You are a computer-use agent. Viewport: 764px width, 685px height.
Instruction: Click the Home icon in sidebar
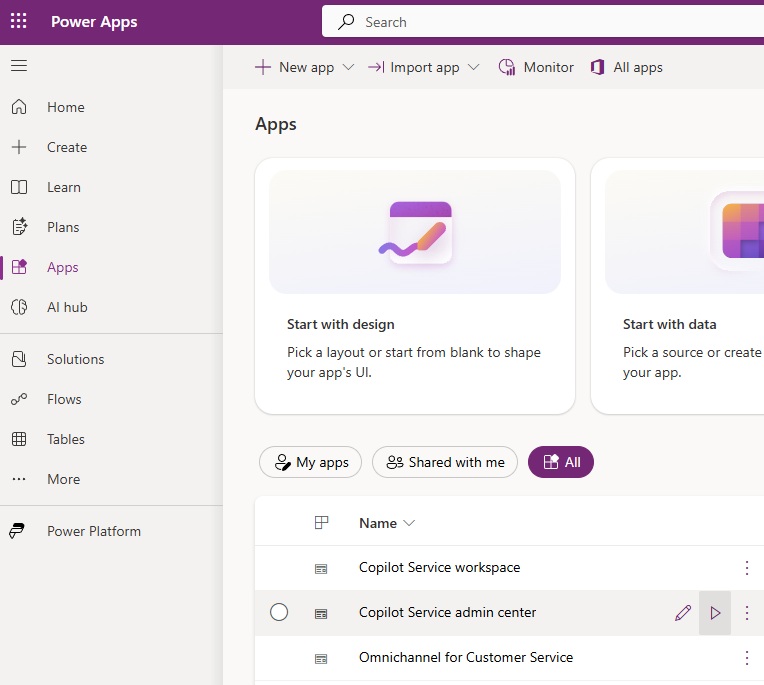coord(19,107)
